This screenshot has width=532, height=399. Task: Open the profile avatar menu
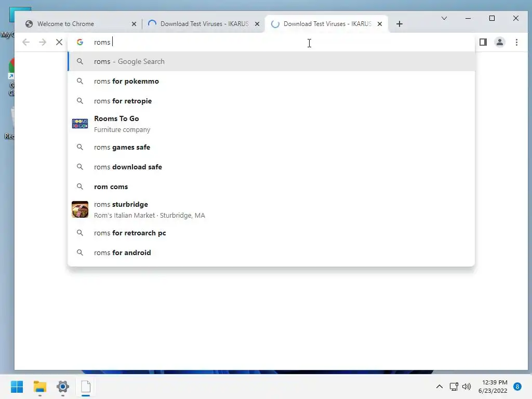500,42
